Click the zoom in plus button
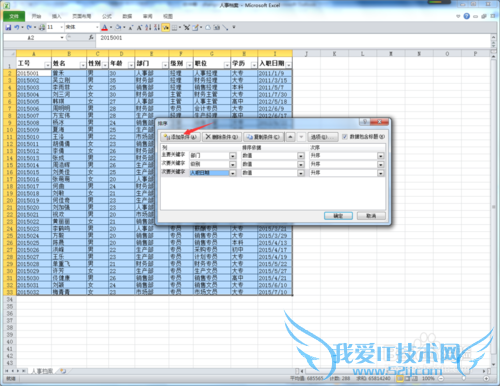The width and height of the screenshot is (500, 386). tap(486, 379)
